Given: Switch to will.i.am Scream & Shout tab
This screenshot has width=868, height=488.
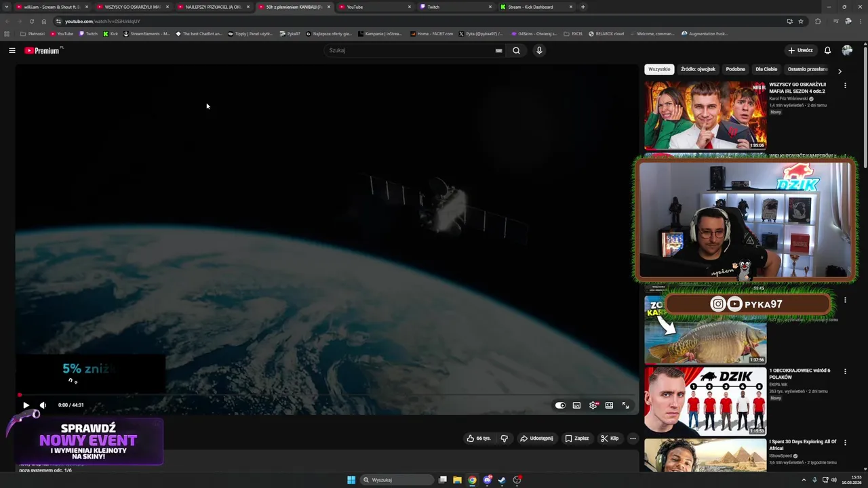Looking at the screenshot, I should click(x=52, y=7).
